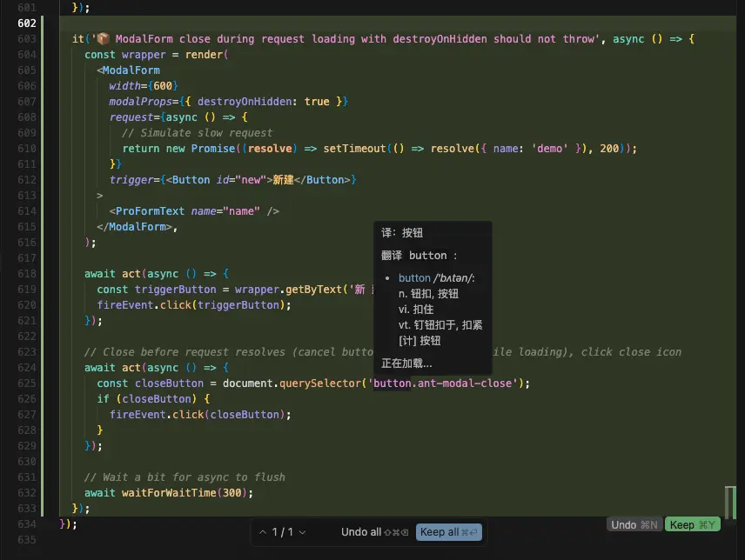
Task: Click the button phonetic link in translation popup
Action: pyautogui.click(x=435, y=278)
